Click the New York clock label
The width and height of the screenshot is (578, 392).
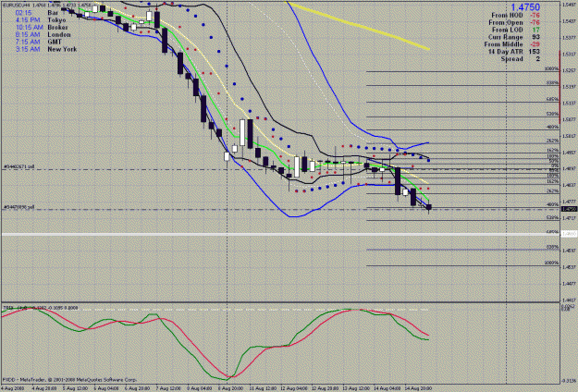(62, 49)
